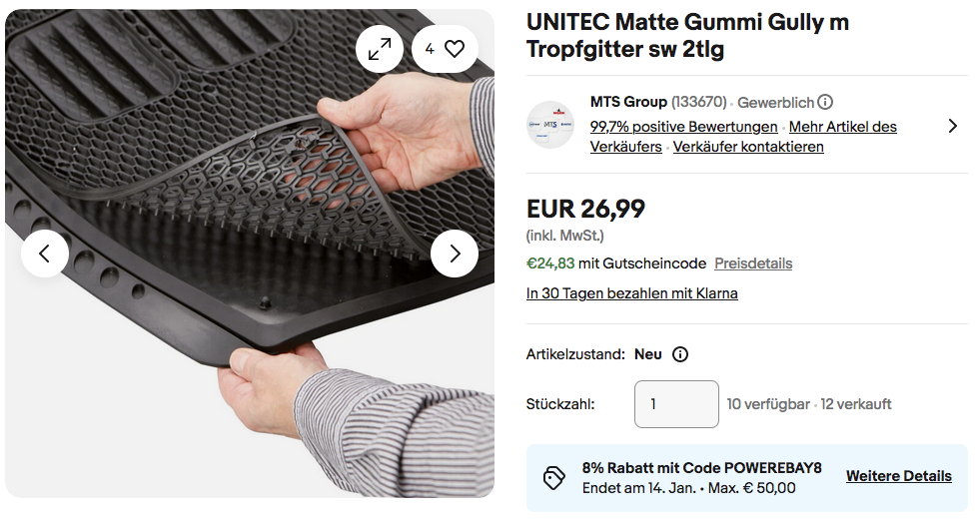Screen dimensions: 980x523
Task: Click the coupon tag icon
Action: click(x=554, y=478)
